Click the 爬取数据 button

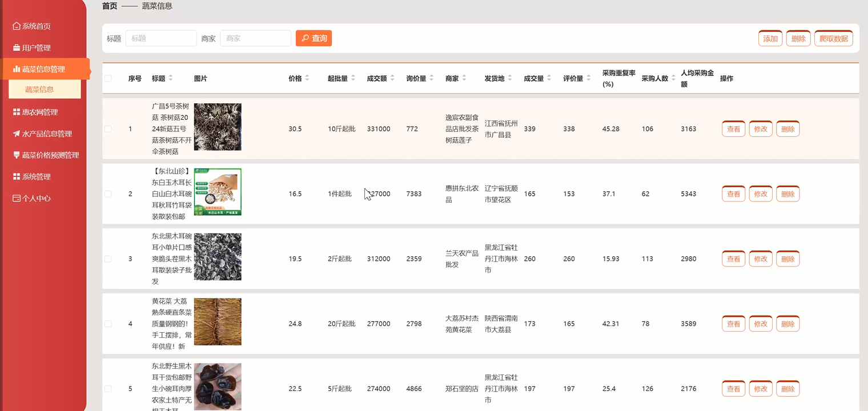point(833,38)
